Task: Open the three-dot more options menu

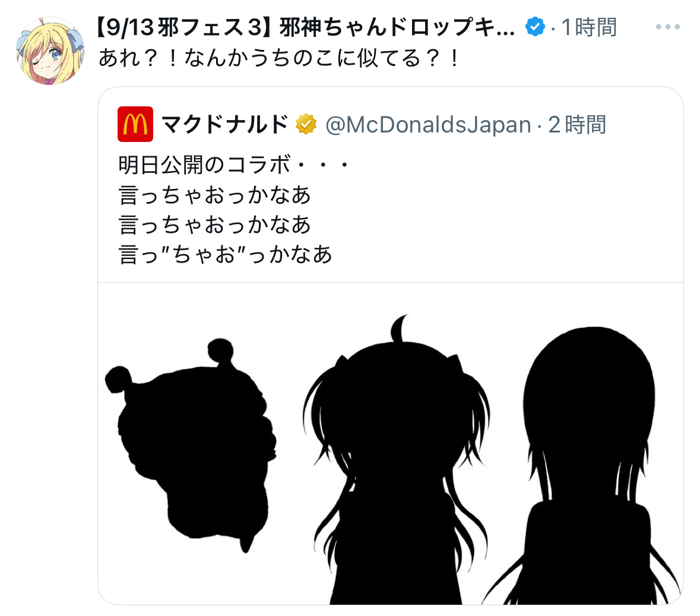Action: 667,27
